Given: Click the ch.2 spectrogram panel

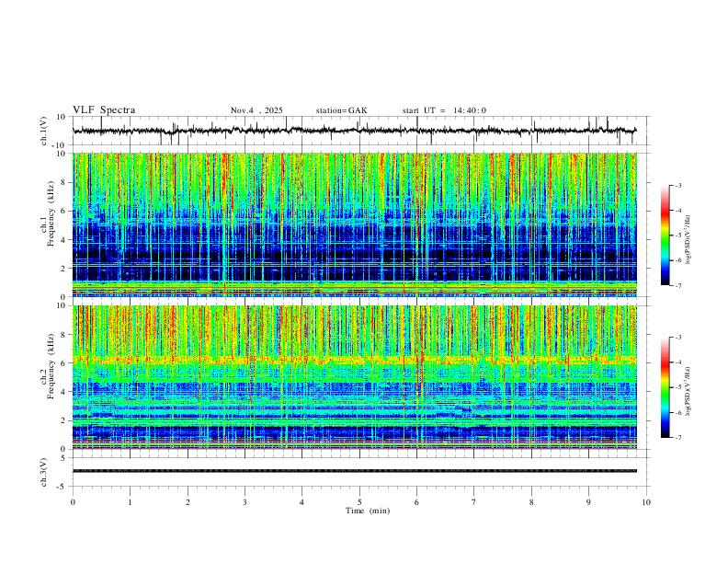Looking at the screenshot, I should (x=354, y=377).
